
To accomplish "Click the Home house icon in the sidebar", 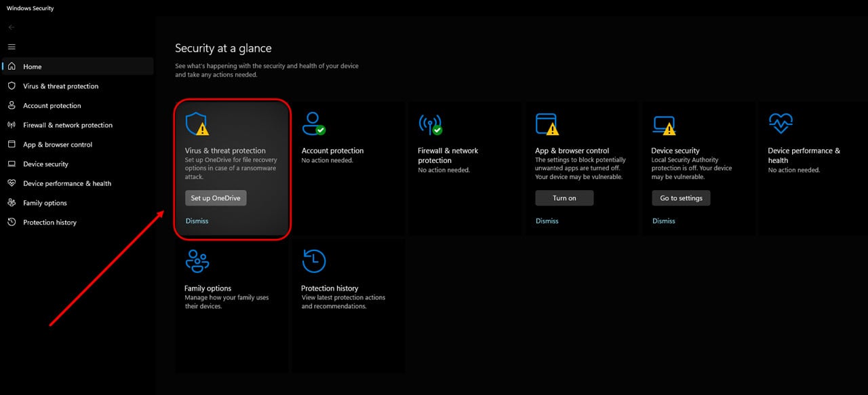I will [11, 67].
